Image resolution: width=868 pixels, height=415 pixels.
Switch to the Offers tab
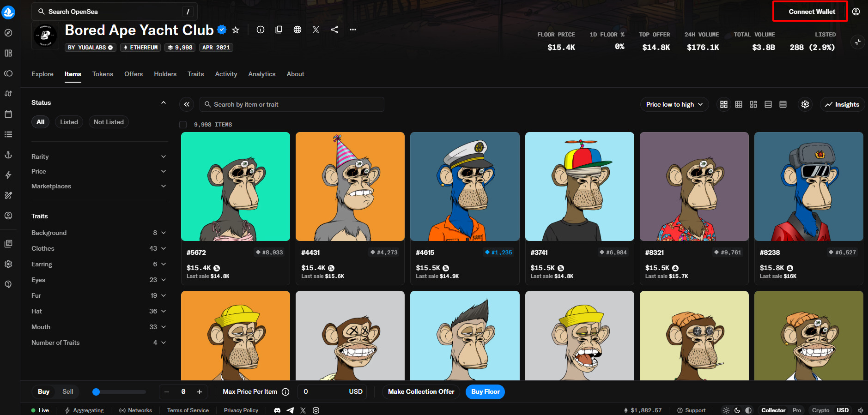pos(134,74)
